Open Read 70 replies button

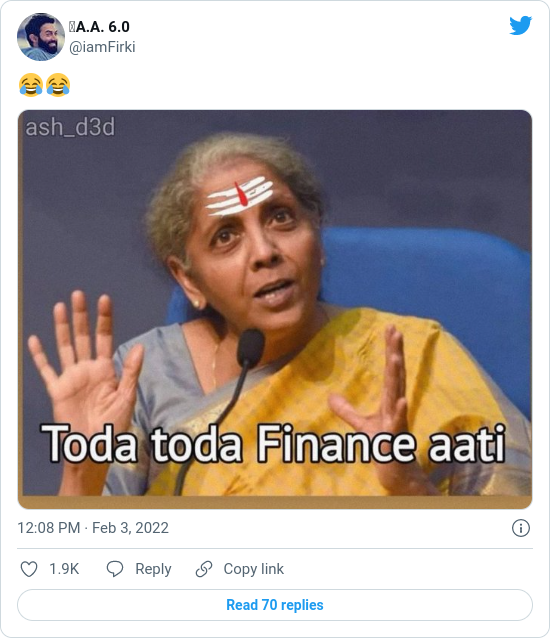point(275,605)
